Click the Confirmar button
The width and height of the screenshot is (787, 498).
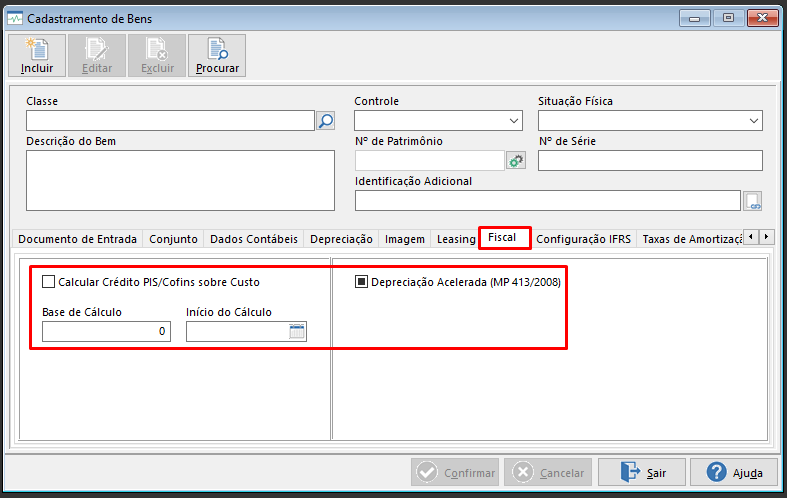click(x=455, y=472)
